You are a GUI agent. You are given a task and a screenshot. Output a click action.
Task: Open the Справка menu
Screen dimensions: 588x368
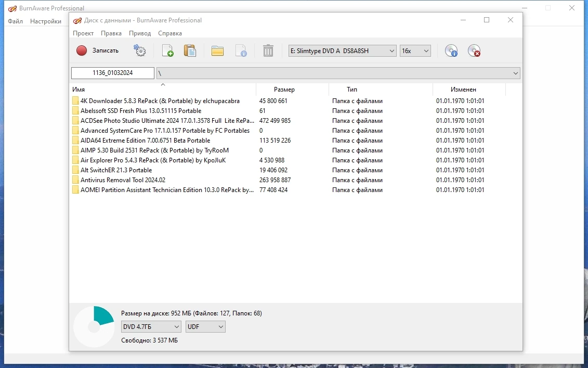click(170, 33)
